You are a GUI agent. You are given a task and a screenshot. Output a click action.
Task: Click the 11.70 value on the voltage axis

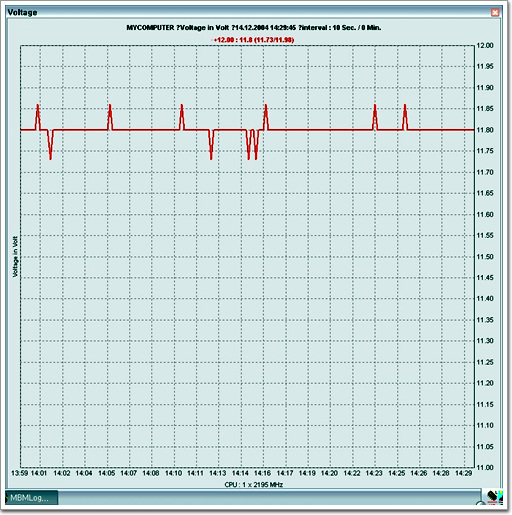pyautogui.click(x=485, y=172)
